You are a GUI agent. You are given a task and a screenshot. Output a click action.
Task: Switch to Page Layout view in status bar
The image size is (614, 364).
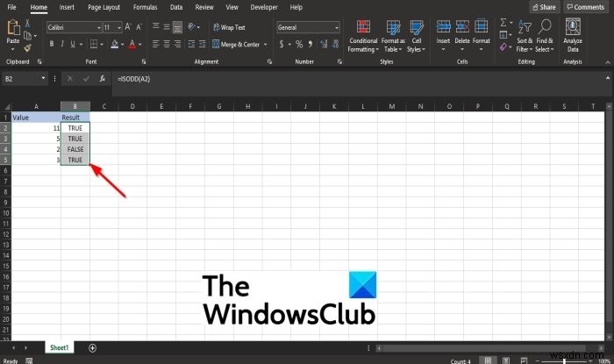click(506, 360)
